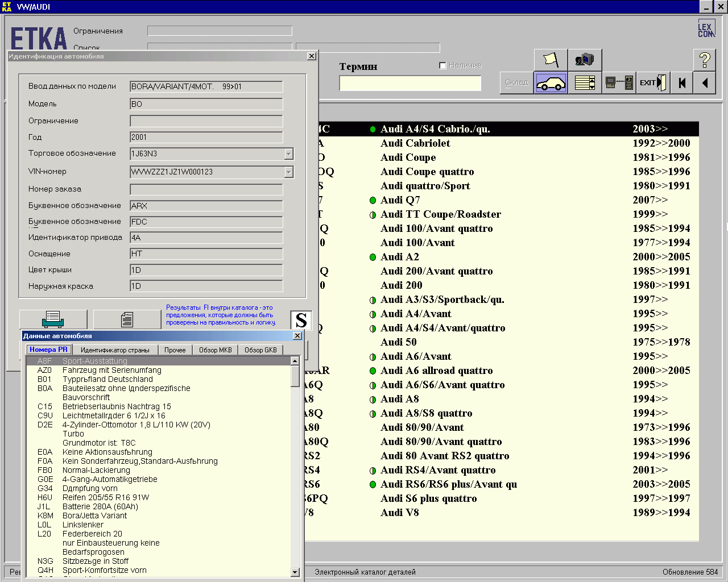Click the PR list scroll down arrow

(295, 572)
